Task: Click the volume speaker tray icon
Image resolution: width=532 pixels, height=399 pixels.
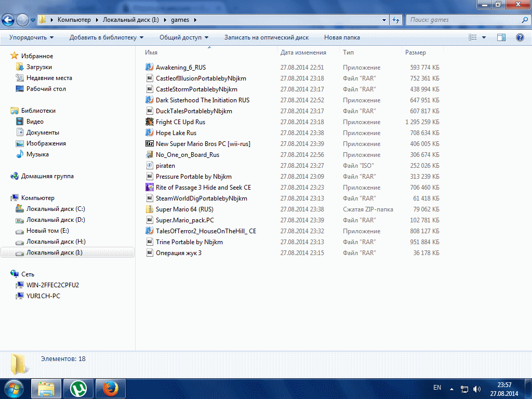Action: pyautogui.click(x=477, y=389)
